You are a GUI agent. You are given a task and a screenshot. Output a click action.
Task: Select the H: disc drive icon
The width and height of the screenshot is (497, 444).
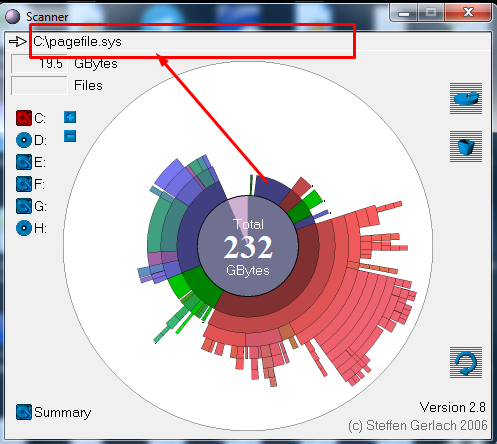click(x=24, y=228)
